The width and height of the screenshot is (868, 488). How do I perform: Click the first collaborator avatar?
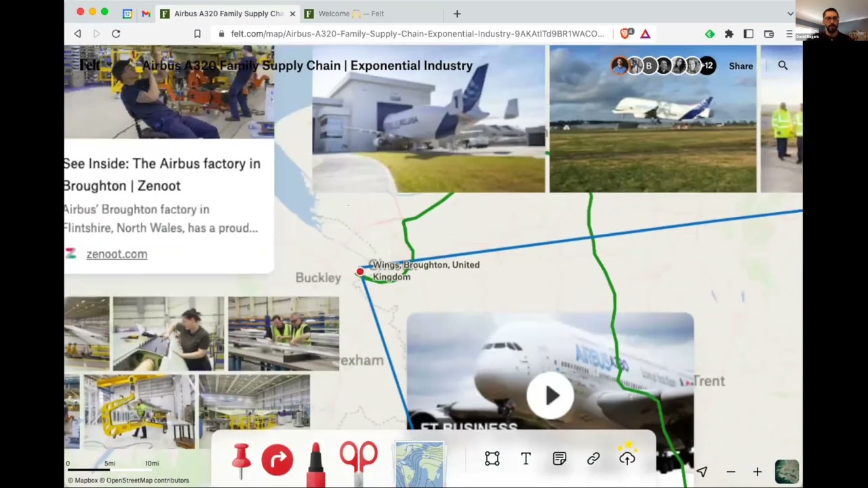click(x=619, y=66)
